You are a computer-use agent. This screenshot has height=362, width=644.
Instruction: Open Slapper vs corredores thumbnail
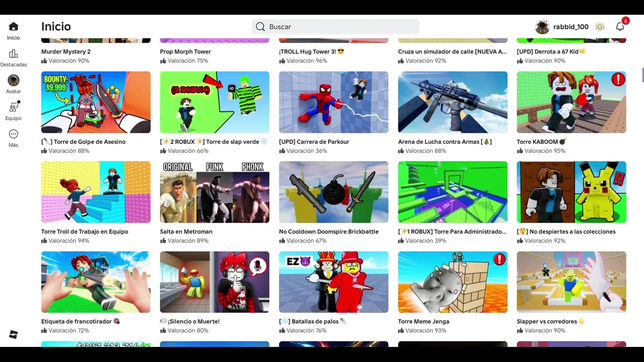pos(571,282)
